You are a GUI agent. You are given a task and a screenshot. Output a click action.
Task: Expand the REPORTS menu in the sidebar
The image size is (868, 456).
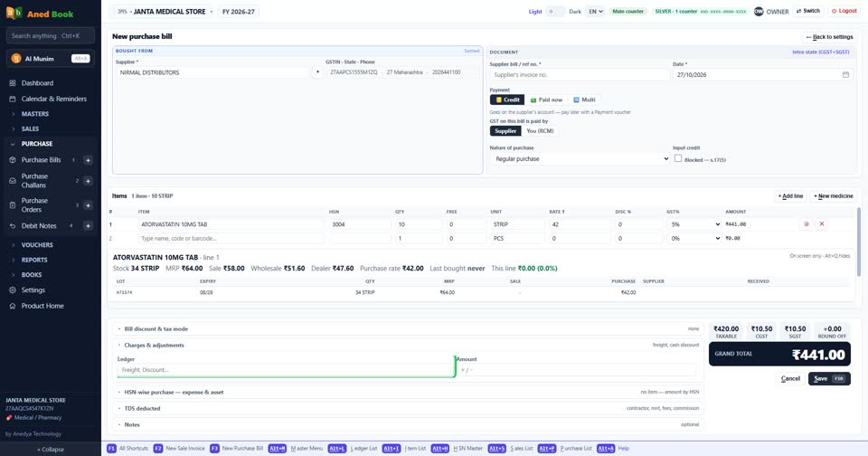(x=34, y=260)
